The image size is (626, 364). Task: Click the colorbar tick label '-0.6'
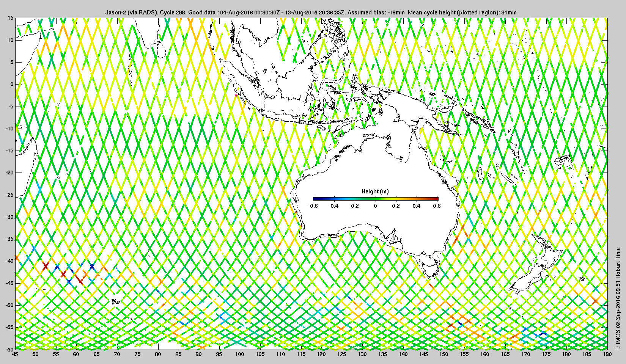click(313, 206)
